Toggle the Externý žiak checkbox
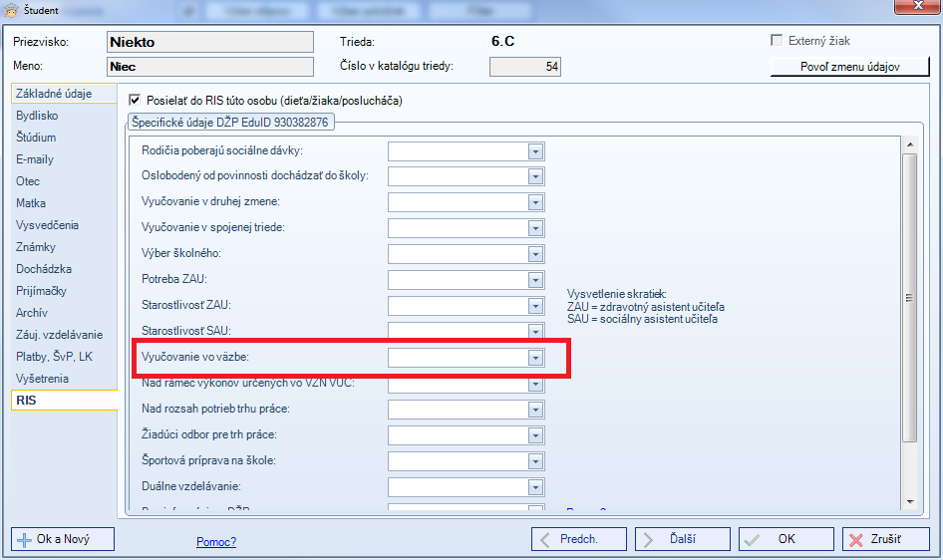This screenshot has height=560, width=943. (x=778, y=41)
